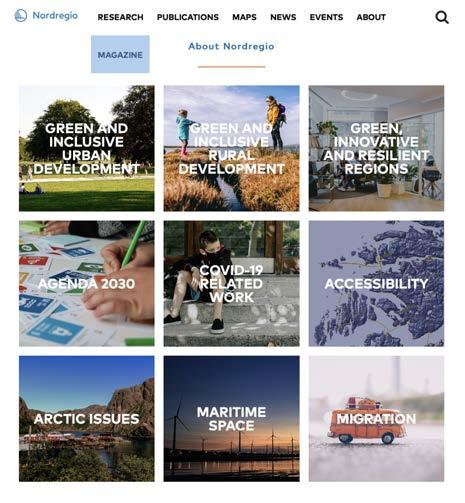Open the Events menu item
Image resolution: width=465 pixels, height=503 pixels.
(x=326, y=17)
